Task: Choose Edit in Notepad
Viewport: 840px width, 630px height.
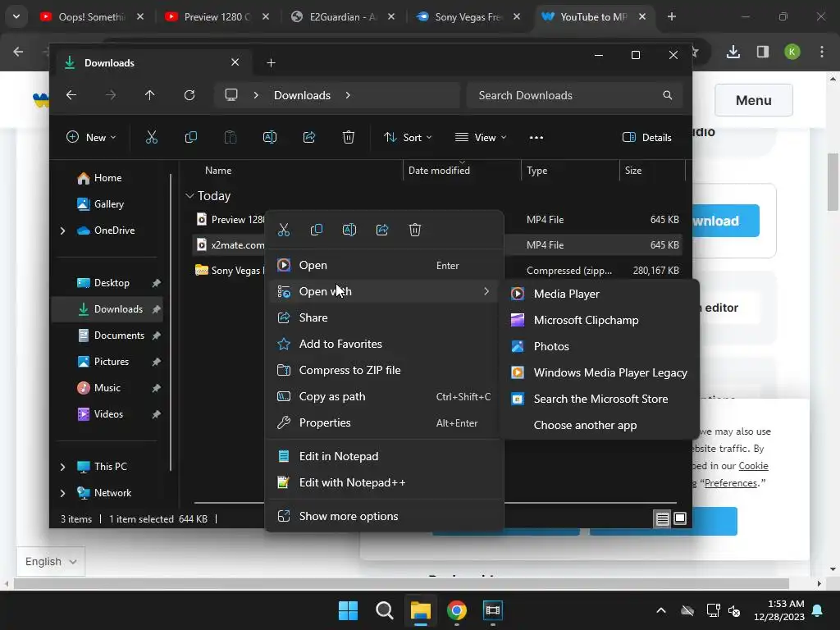Action: coord(384,456)
